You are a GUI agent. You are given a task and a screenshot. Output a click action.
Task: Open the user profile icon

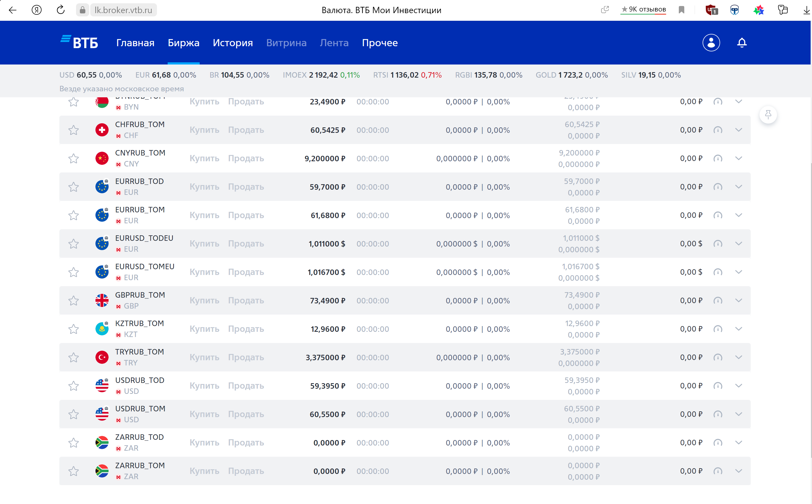711,43
